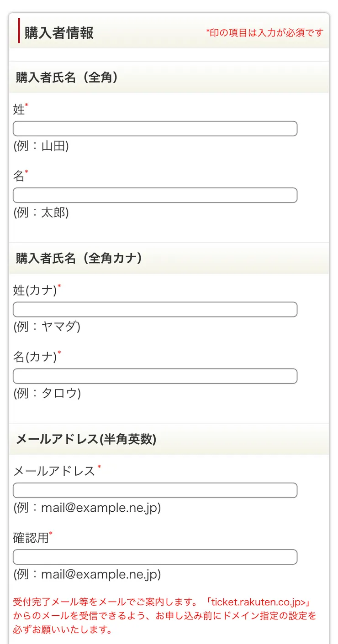Focus the 名(カナ) input field

[x=155, y=376]
